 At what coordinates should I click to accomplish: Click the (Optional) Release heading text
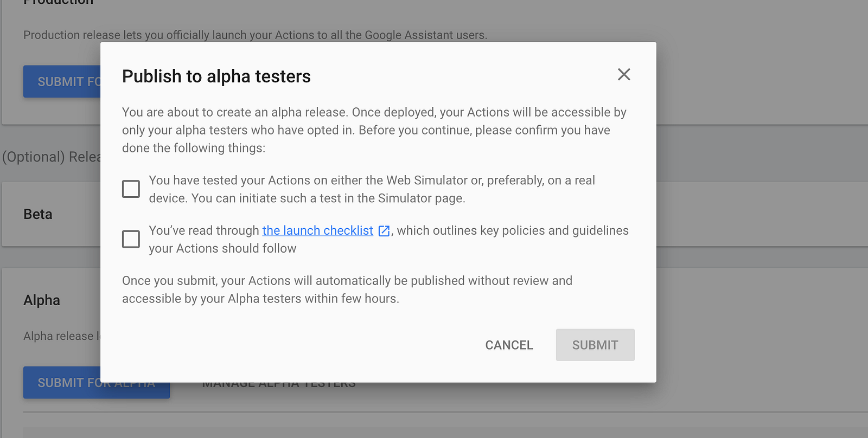pos(52,157)
